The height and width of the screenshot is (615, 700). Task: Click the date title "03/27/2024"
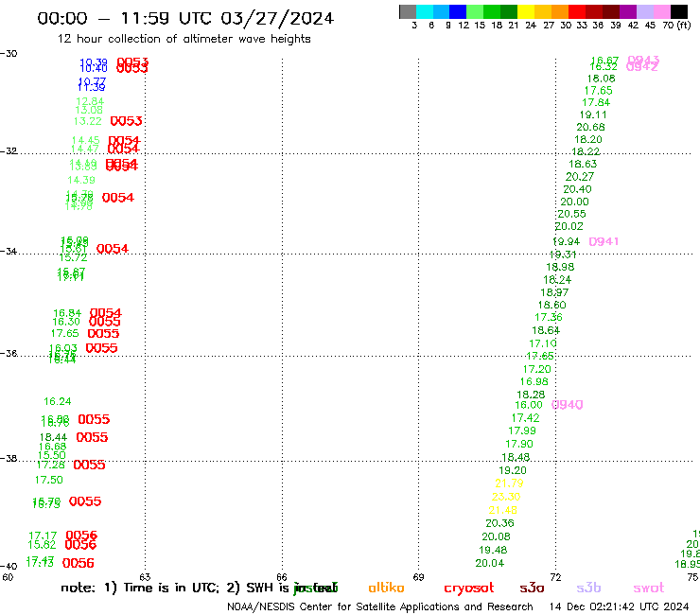point(277,18)
